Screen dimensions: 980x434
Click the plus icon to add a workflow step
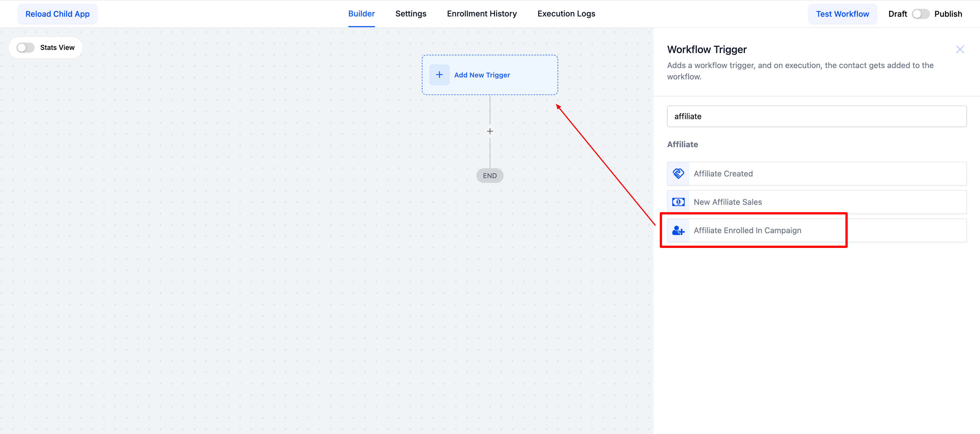(490, 131)
